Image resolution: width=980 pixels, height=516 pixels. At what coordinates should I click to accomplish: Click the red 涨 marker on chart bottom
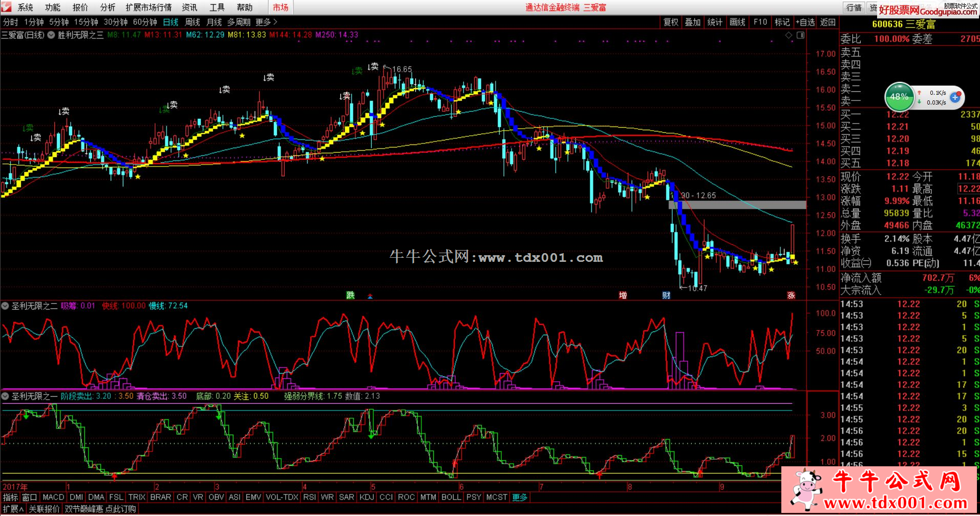coord(791,295)
